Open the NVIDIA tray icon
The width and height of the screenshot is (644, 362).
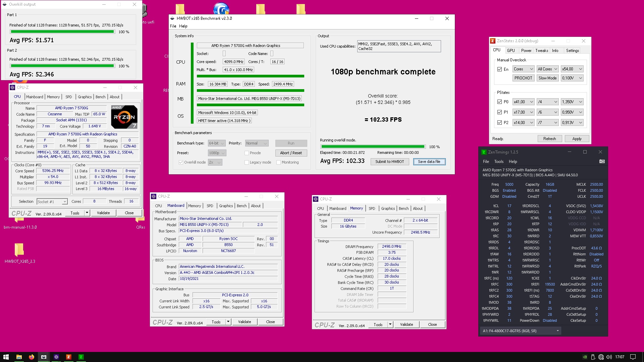click(x=585, y=357)
